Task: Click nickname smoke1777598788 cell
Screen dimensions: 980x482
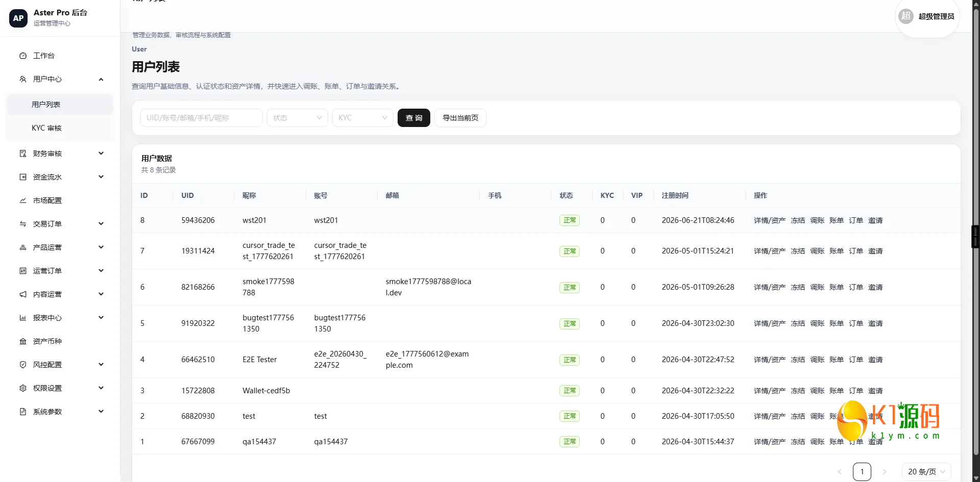Action: coord(268,287)
